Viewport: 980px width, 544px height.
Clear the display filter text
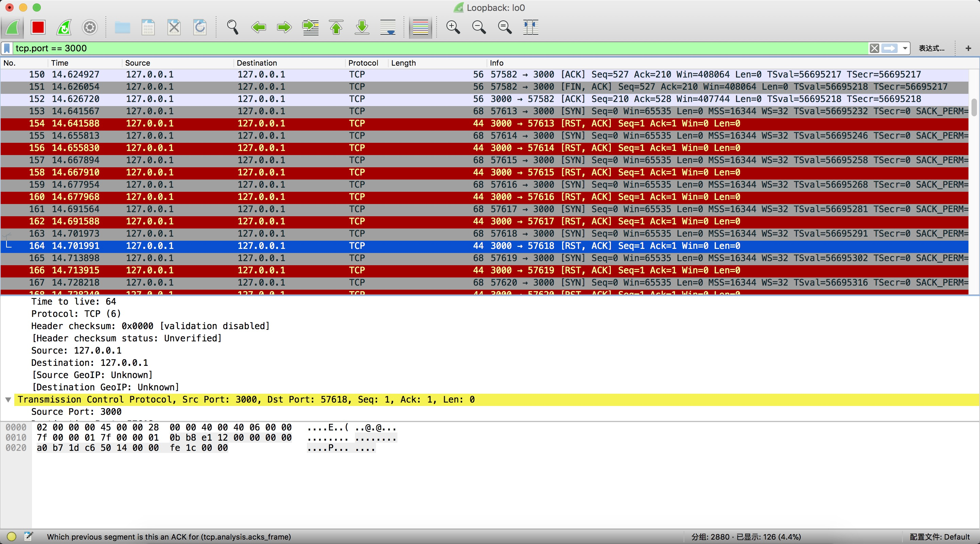[x=874, y=48]
